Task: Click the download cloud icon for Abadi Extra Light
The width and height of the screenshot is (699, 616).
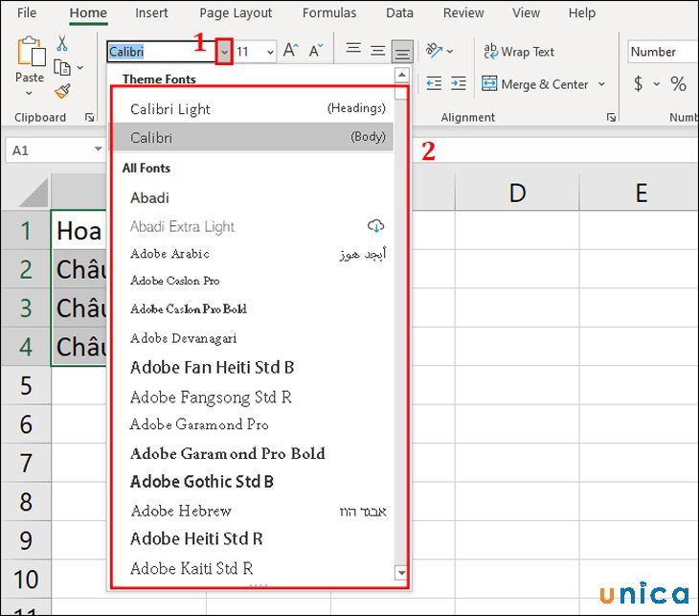Action: [376, 226]
